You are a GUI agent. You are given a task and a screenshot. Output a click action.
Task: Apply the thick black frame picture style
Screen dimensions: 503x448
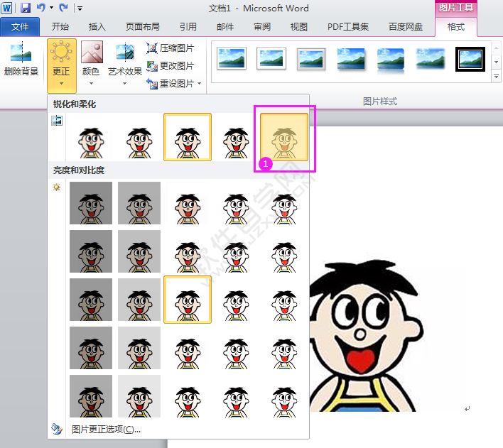coord(470,59)
